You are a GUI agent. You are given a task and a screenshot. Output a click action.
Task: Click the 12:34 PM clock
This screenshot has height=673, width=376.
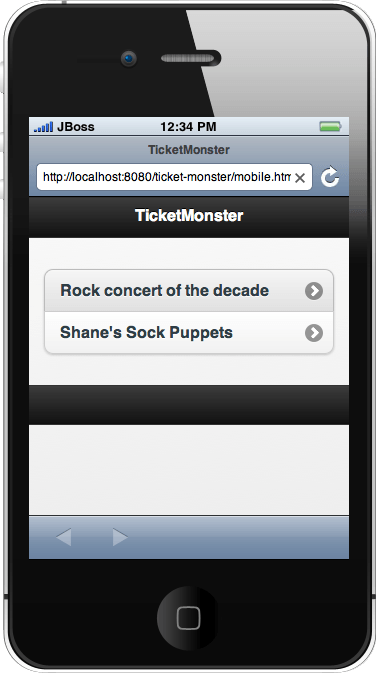click(188, 127)
